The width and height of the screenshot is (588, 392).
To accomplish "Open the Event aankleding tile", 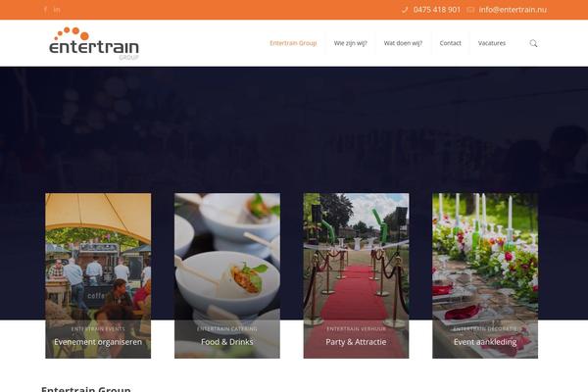I will click(485, 275).
